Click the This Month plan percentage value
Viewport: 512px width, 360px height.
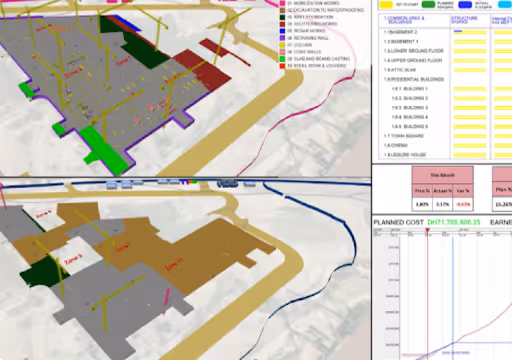[x=422, y=204]
